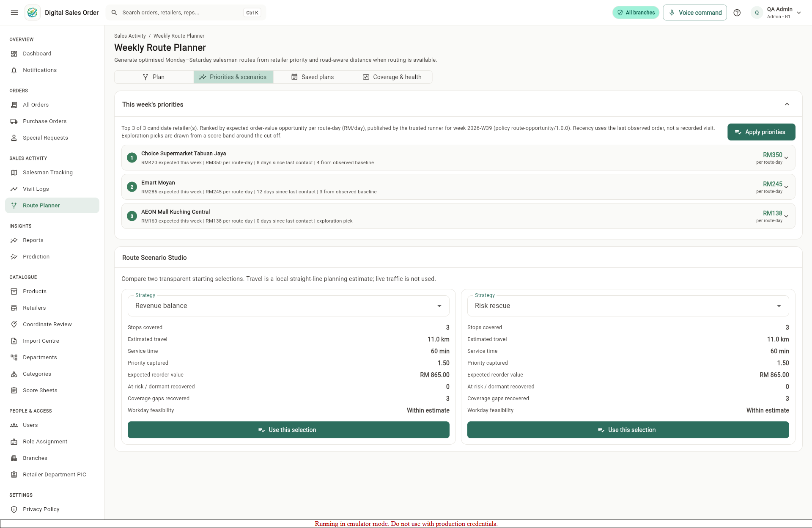Open Privacy Policy in settings
812x528 pixels.
coord(52,509)
